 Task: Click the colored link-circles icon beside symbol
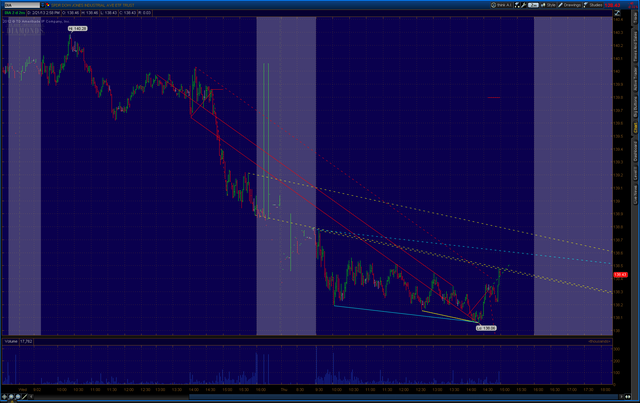(x=48, y=5)
